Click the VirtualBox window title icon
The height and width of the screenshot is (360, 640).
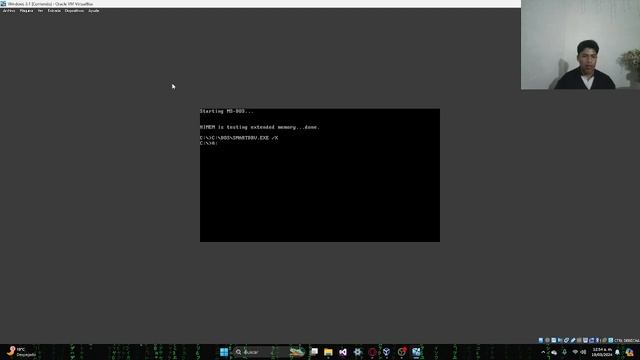tap(3, 4)
